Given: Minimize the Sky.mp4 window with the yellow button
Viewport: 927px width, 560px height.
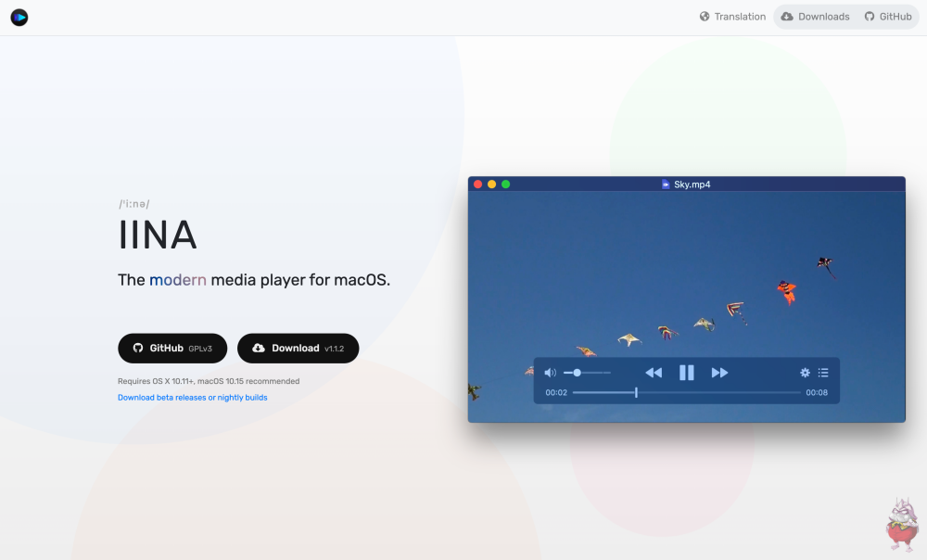Looking at the screenshot, I should pyautogui.click(x=492, y=185).
